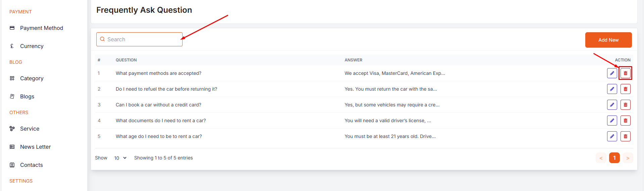
Task: Open blog Category page
Action: tap(32, 78)
